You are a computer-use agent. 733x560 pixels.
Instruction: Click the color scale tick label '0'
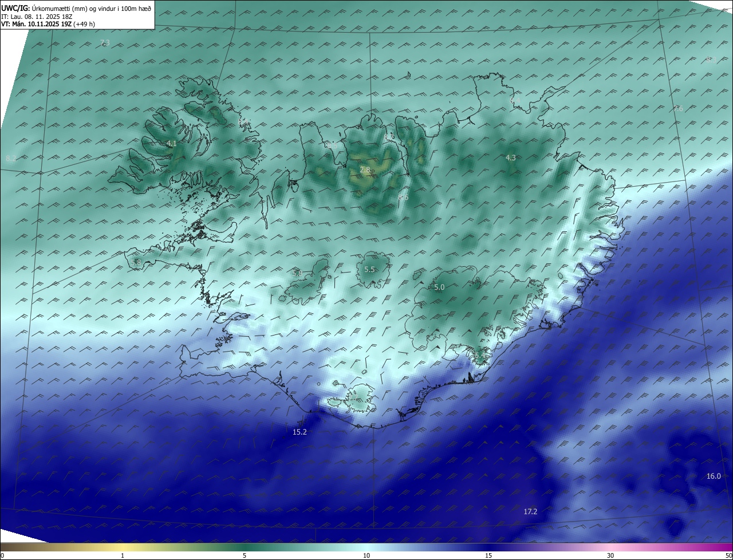tap(2, 555)
